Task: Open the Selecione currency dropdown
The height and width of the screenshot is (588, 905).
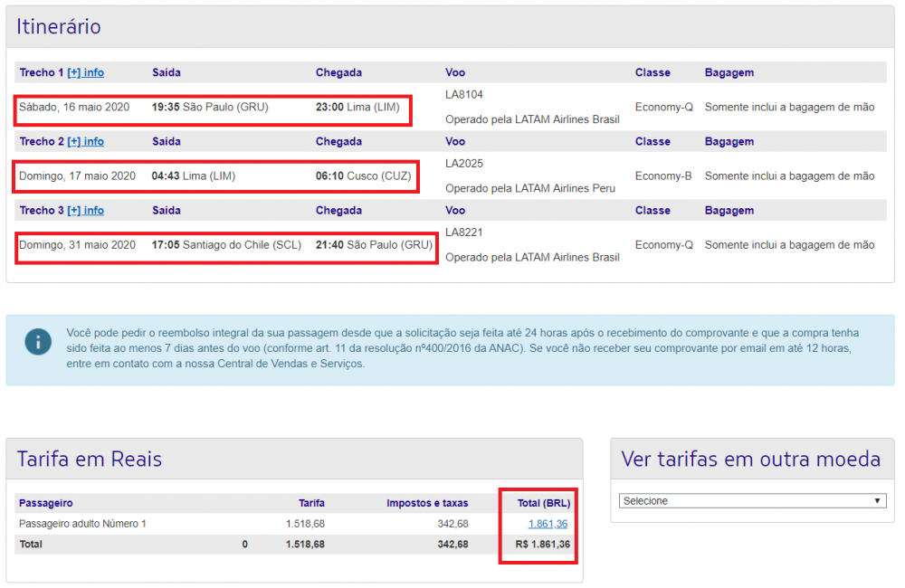Action: click(752, 500)
